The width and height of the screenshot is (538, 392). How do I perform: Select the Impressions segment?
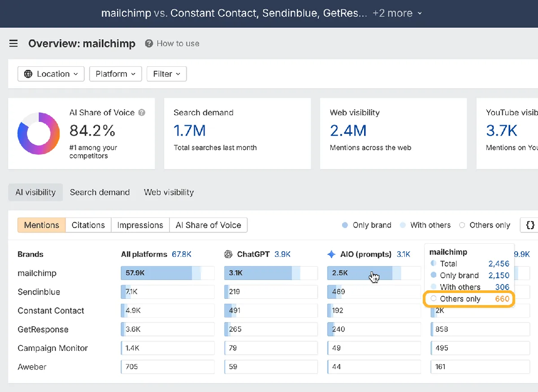click(x=140, y=225)
